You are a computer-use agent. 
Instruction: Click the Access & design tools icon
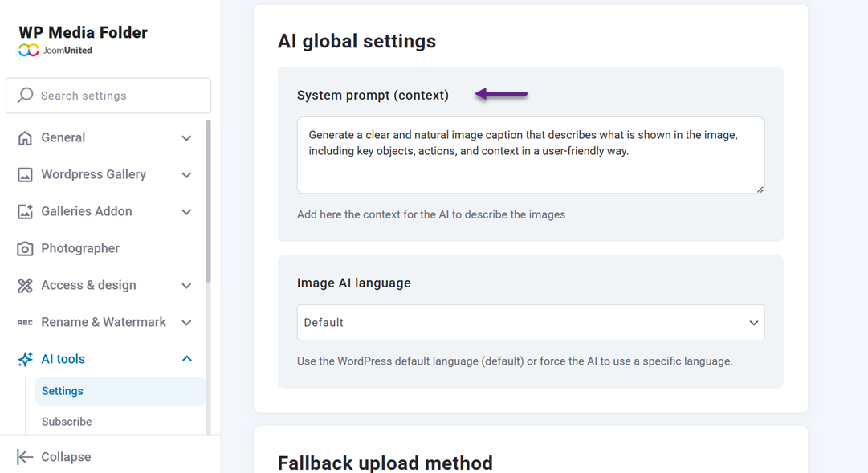click(x=25, y=285)
